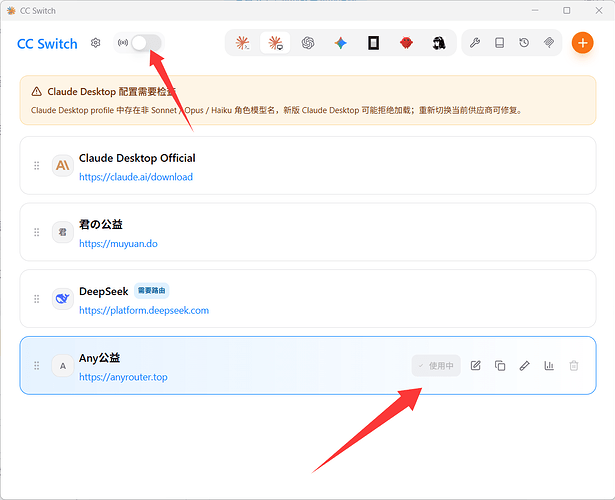The image size is (615, 500).
Task: Click the CC Switch icon in the title bar
Action: 11,11
